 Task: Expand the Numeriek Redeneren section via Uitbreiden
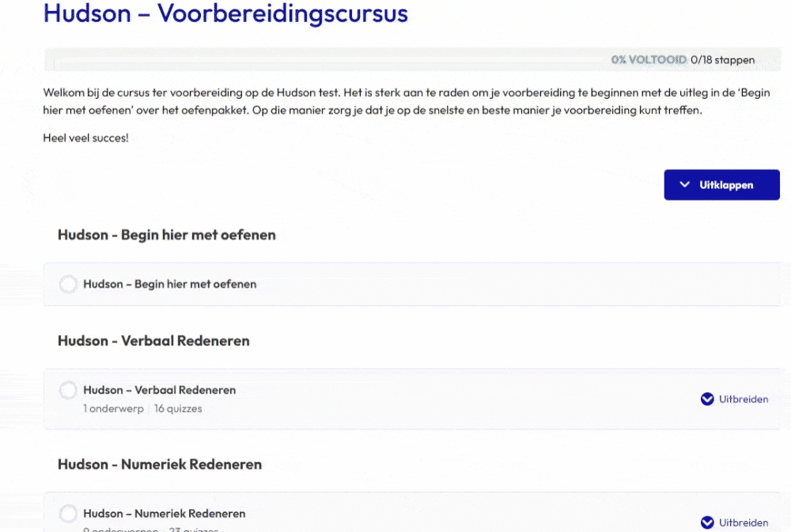click(743, 523)
